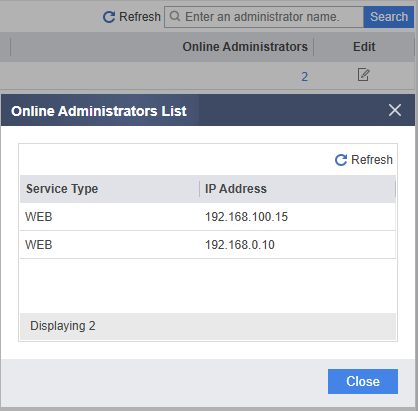
Task: Select row with IP 192.168.0.10
Action: pyautogui.click(x=208, y=245)
